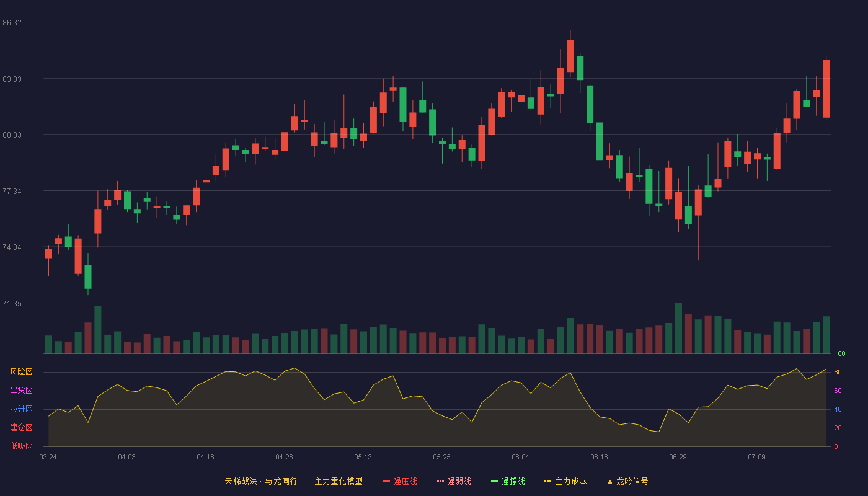Select the 拉升区 zone label

21,409
